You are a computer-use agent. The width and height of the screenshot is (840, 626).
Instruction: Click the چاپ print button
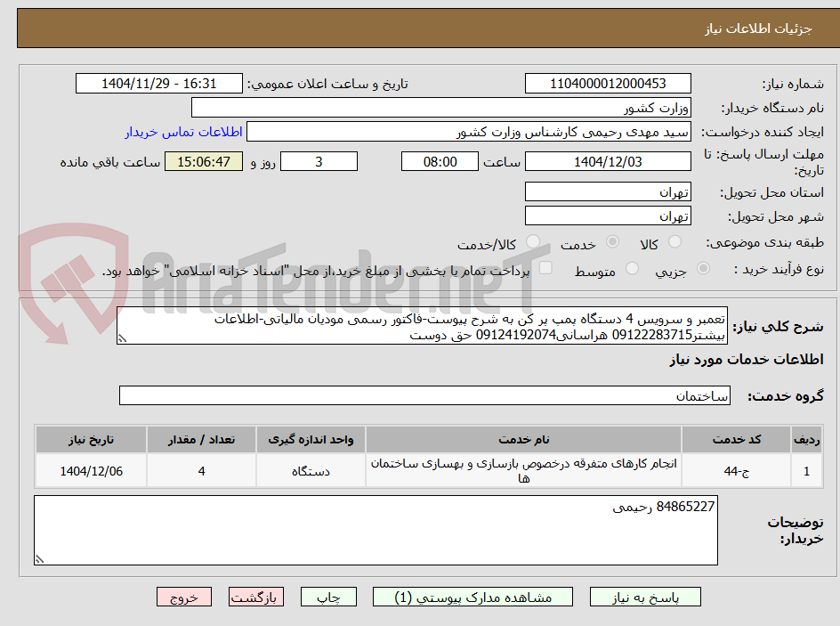click(x=328, y=597)
